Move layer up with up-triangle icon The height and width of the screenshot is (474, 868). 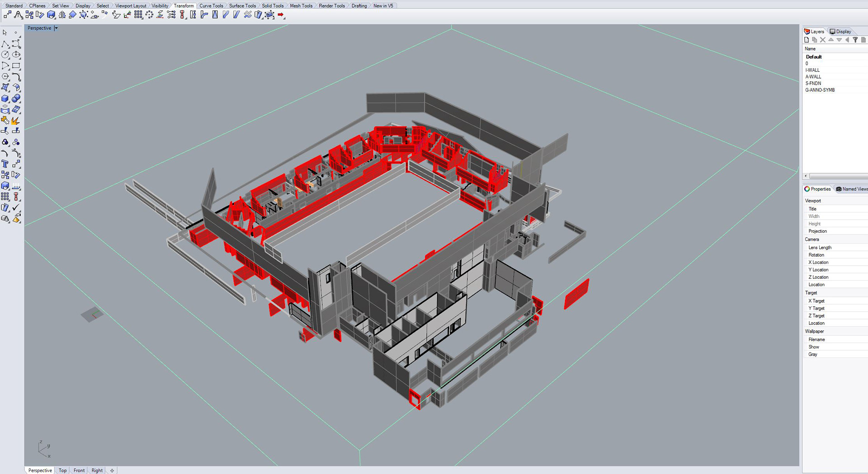(x=831, y=40)
